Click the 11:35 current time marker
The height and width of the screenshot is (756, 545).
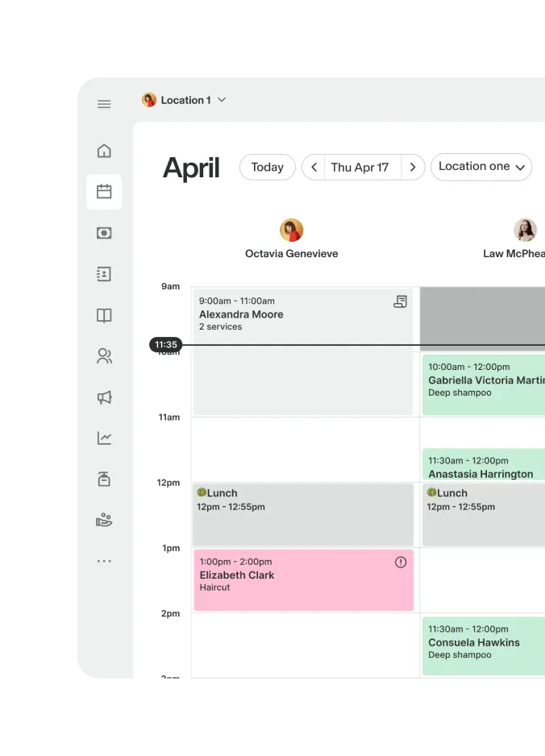point(165,344)
